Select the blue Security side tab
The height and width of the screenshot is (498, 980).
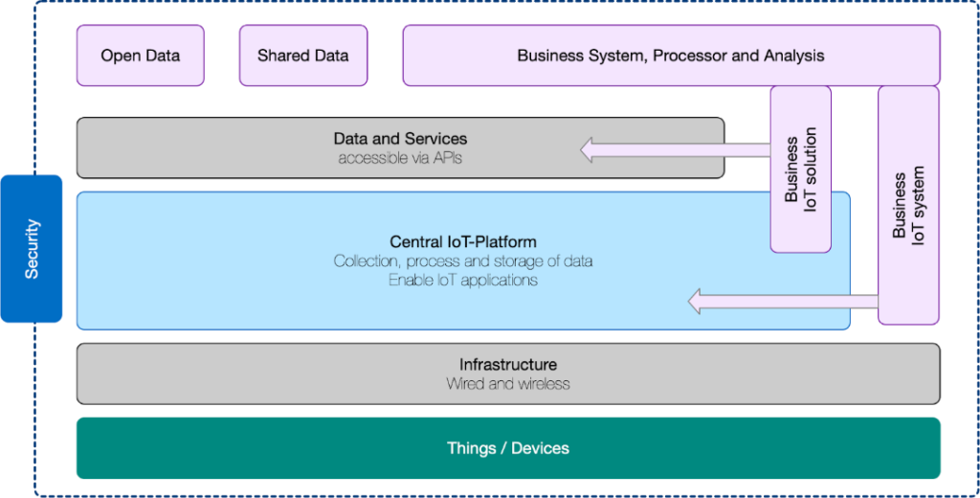(x=32, y=248)
